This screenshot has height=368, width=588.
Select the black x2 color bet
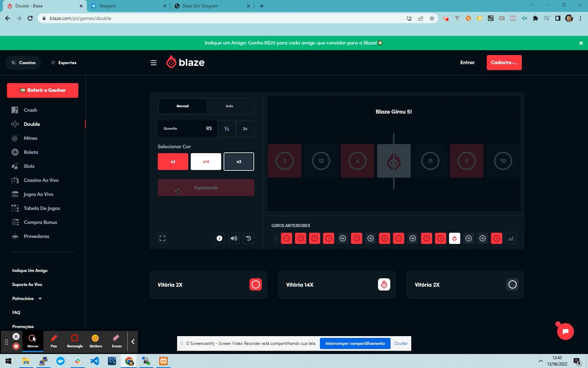click(x=239, y=162)
